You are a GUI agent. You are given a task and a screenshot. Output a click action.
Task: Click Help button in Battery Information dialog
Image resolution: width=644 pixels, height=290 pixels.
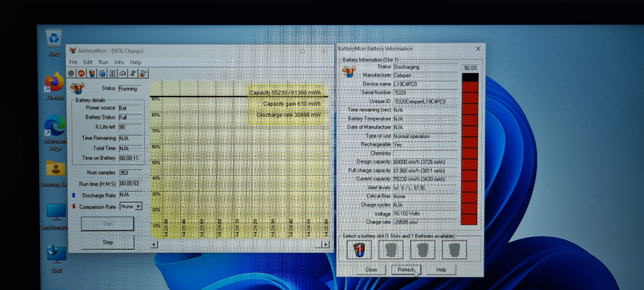coord(441,270)
